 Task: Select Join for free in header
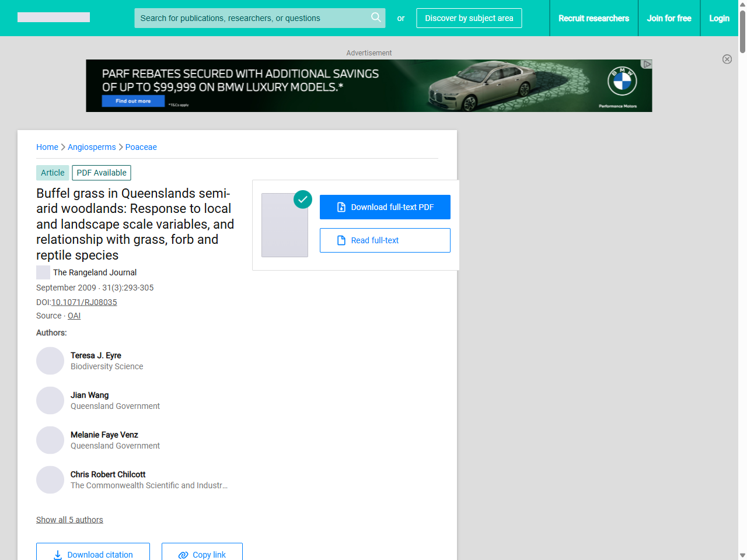tap(669, 18)
